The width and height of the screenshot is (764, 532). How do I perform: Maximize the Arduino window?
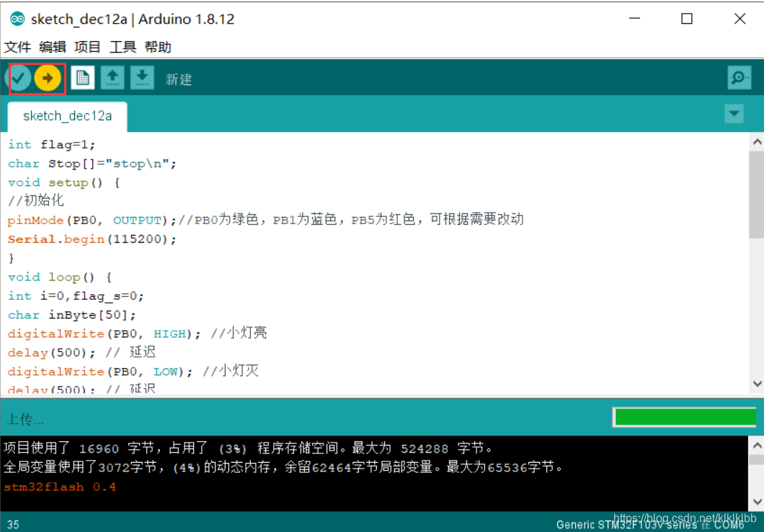[687, 19]
